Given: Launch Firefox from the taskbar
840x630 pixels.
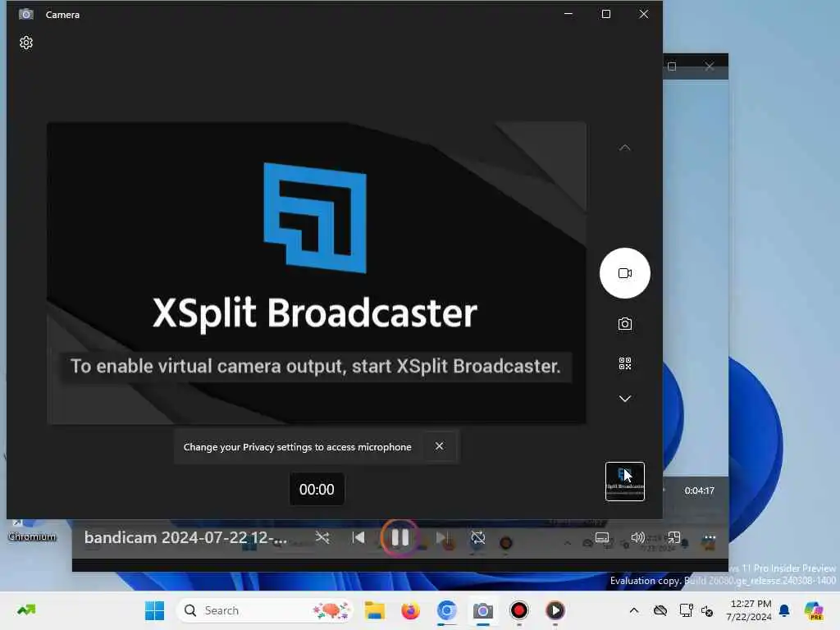Looking at the screenshot, I should pos(410,610).
